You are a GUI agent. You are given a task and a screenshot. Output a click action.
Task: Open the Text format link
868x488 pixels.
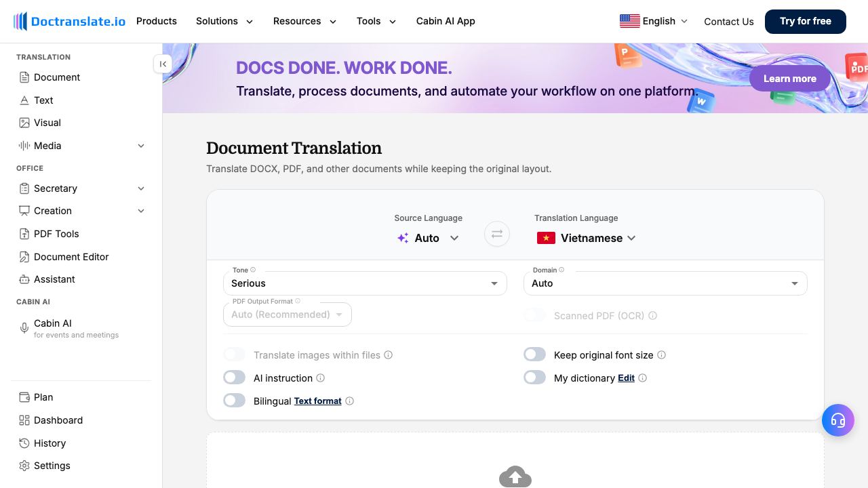318,401
